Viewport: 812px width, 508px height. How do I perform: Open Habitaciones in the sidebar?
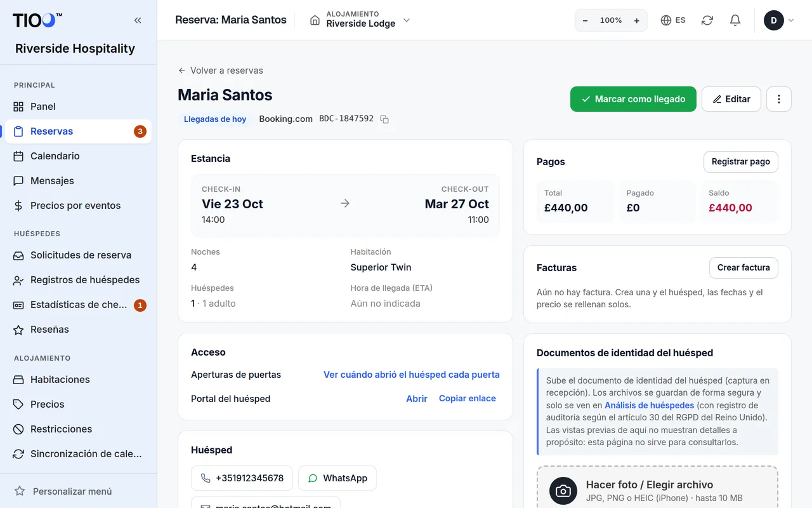pyautogui.click(x=78, y=380)
